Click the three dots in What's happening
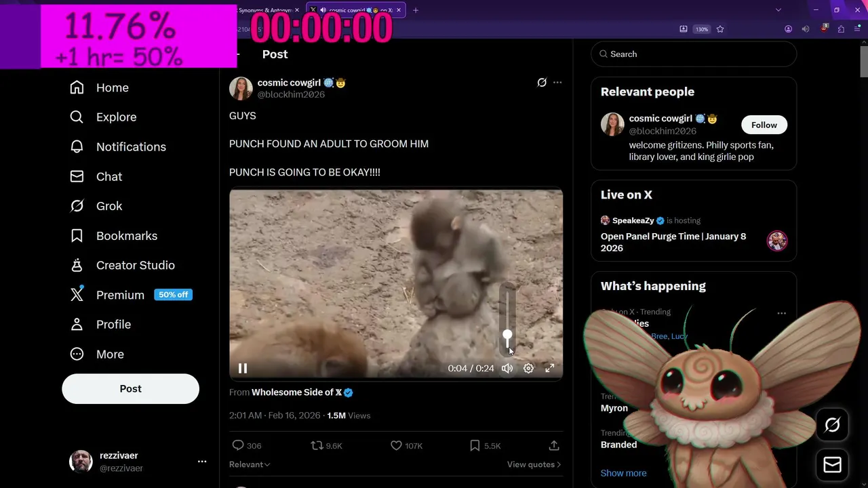 click(782, 313)
